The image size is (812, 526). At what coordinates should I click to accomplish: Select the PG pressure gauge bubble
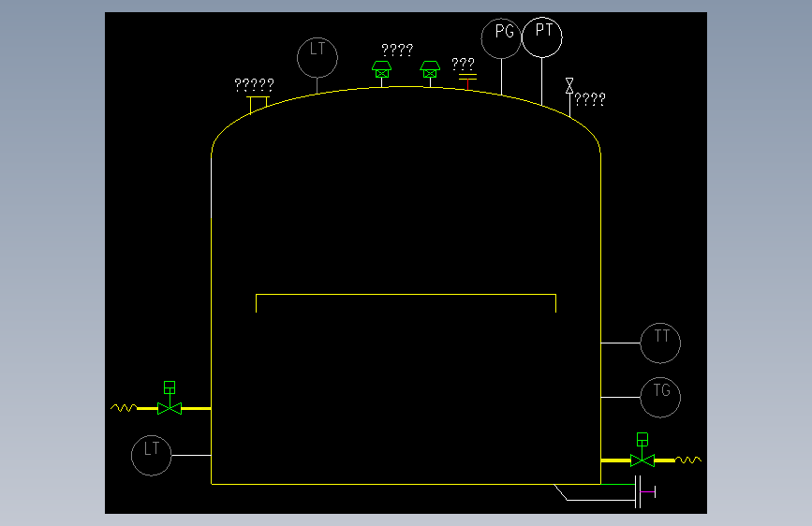[501, 38]
